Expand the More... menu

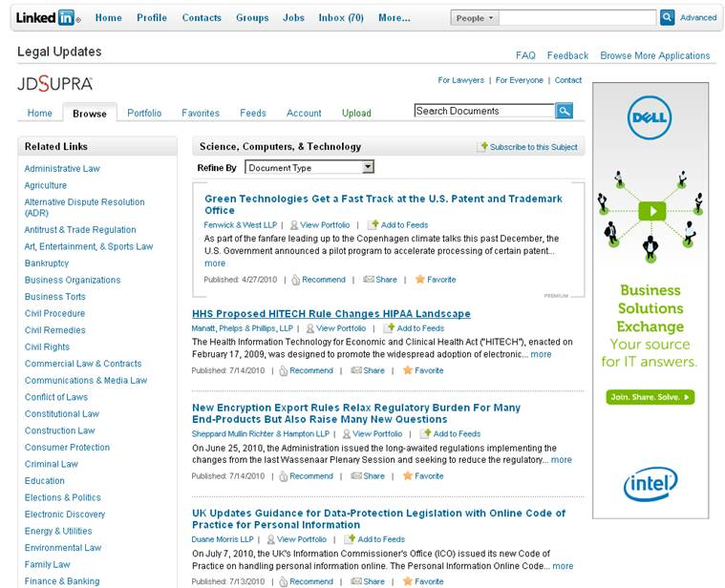pos(394,17)
